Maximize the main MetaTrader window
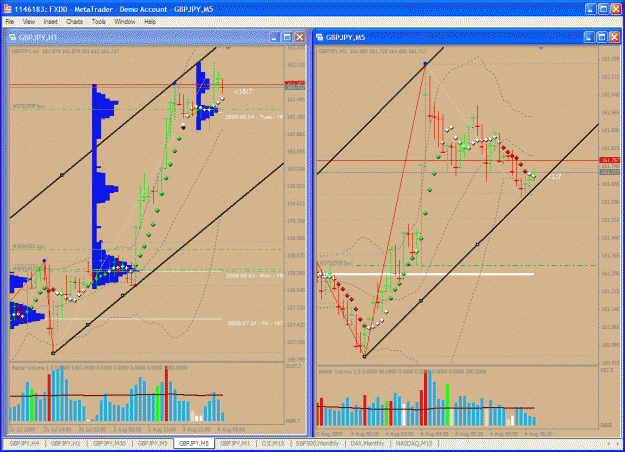The image size is (625, 452). pos(603,9)
